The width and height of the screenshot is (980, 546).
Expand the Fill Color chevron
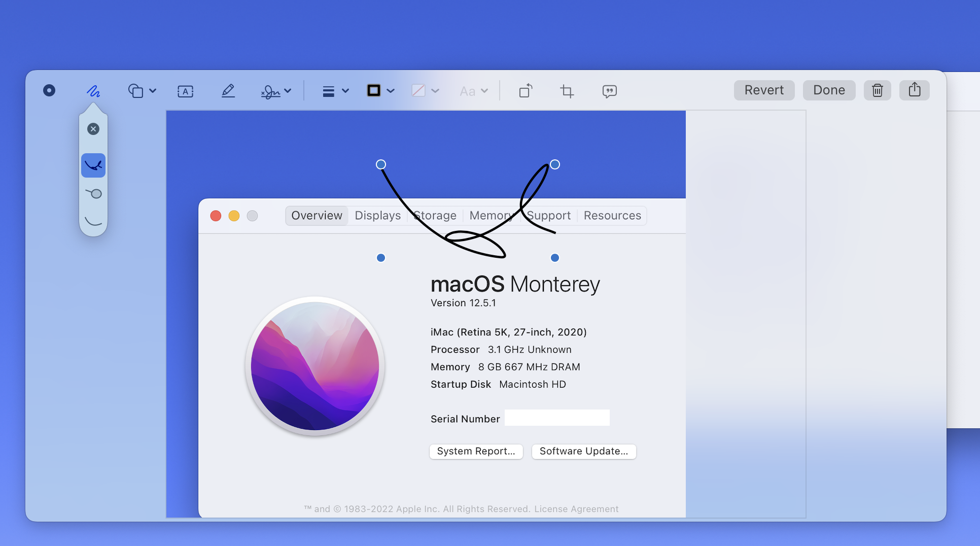pyautogui.click(x=435, y=91)
